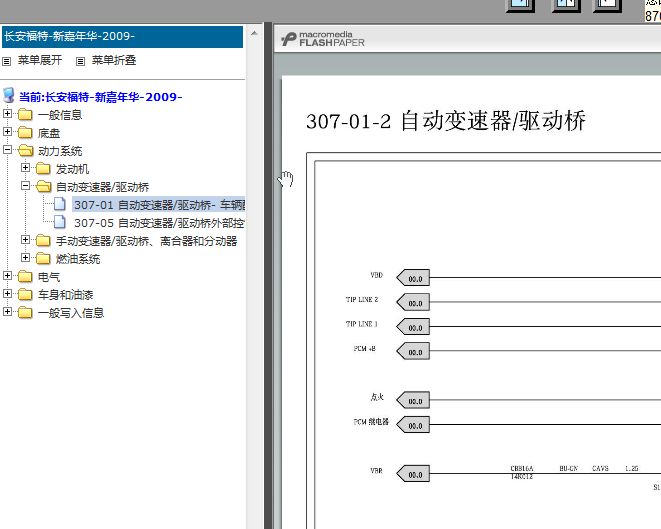661x529 pixels.
Task: Click the third top toolbar page button
Action: (x=607, y=5)
